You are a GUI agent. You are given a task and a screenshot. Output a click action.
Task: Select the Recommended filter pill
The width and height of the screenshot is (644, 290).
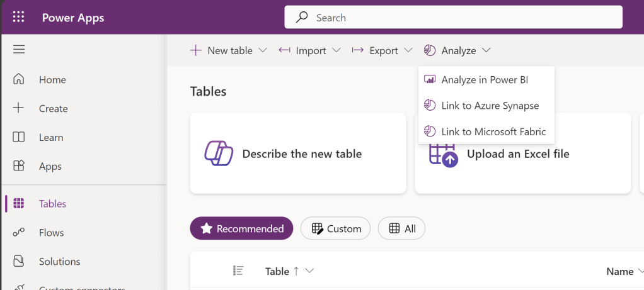coord(241,229)
